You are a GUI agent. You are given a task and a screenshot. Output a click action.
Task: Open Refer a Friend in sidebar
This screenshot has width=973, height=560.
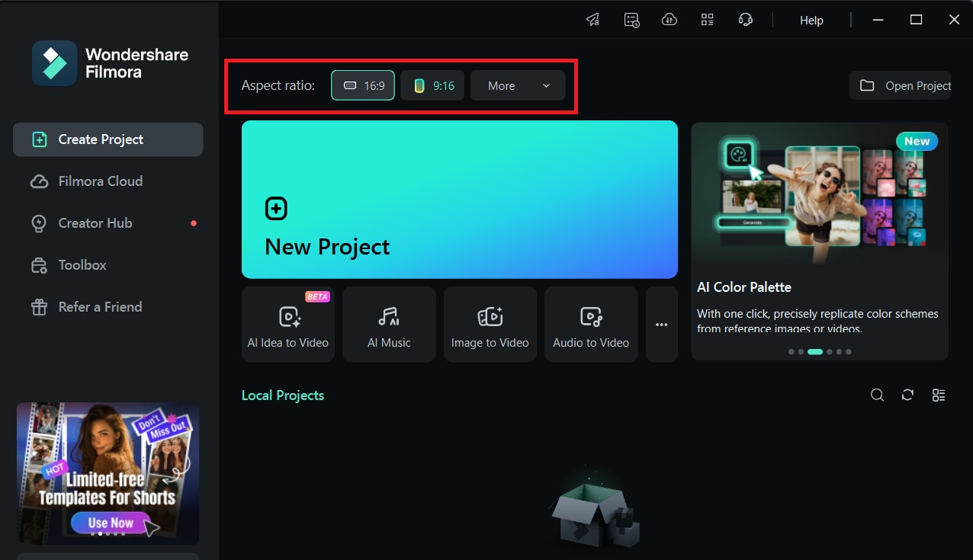point(108,307)
